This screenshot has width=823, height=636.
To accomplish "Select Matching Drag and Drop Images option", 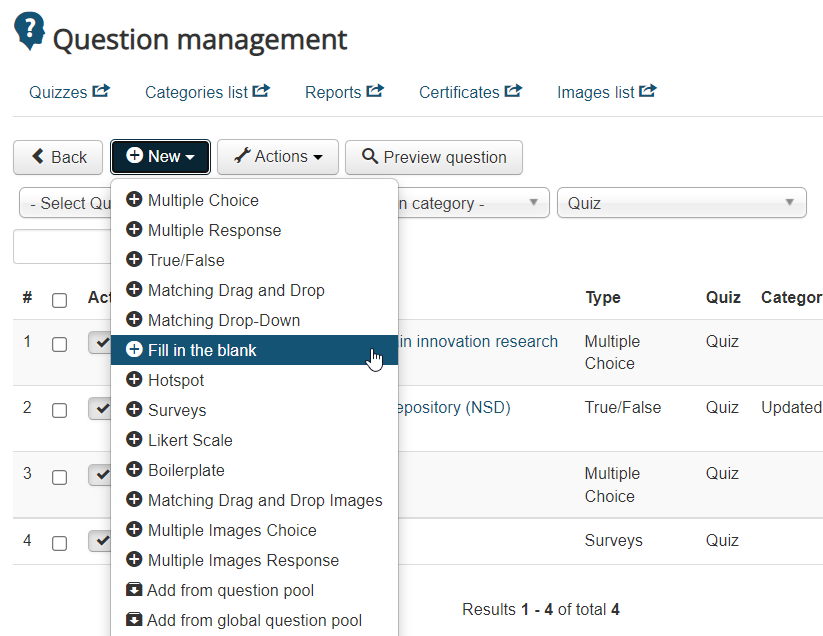I will [265, 500].
